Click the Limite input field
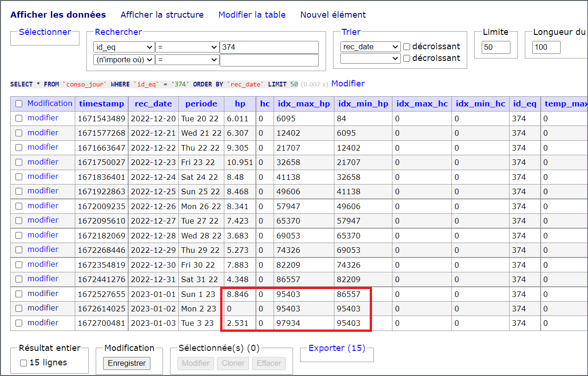Screen dimensions: 588x376 click(496, 47)
